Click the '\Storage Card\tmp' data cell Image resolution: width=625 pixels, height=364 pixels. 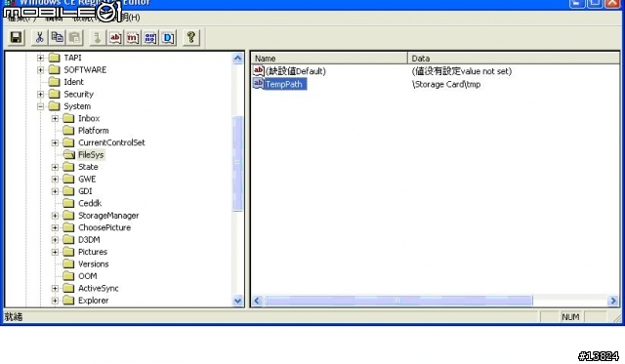(446, 85)
